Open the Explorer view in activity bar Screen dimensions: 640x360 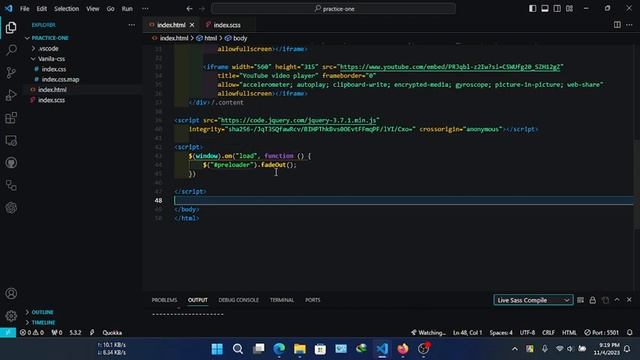pyautogui.click(x=11, y=27)
